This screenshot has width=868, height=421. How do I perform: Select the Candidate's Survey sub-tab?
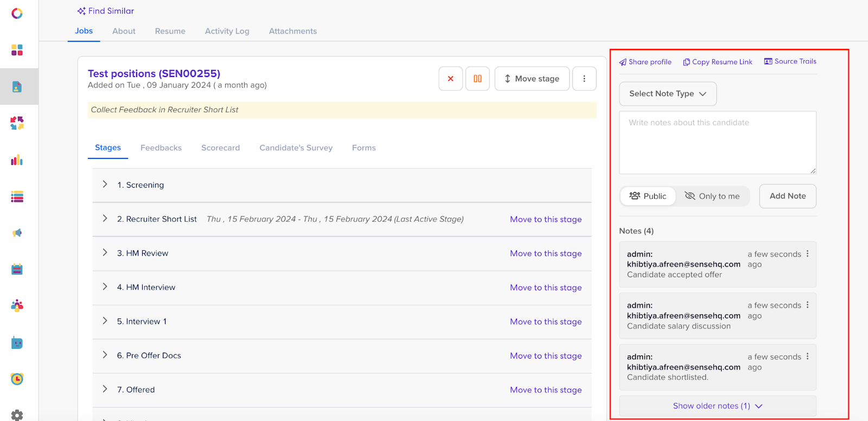pyautogui.click(x=296, y=148)
